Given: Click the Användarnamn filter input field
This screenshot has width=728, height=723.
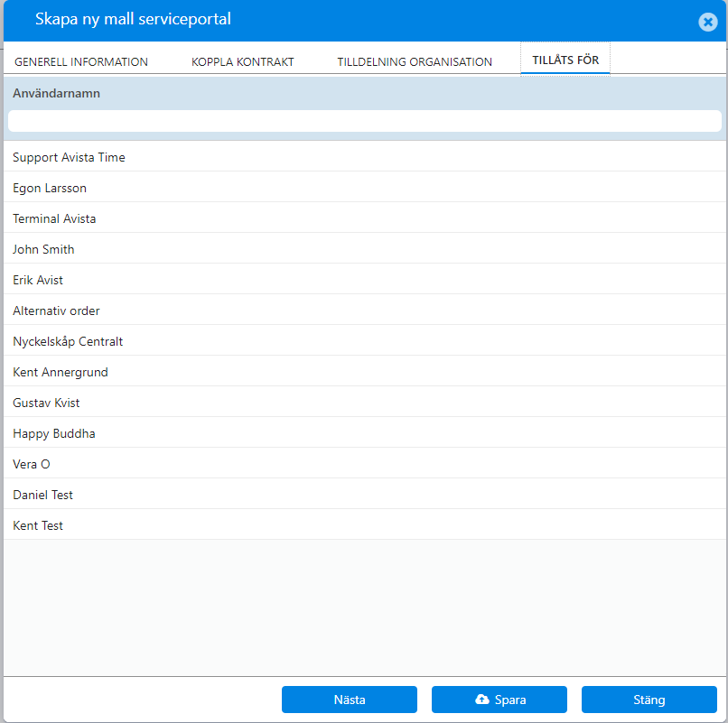Looking at the screenshot, I should coord(365,121).
